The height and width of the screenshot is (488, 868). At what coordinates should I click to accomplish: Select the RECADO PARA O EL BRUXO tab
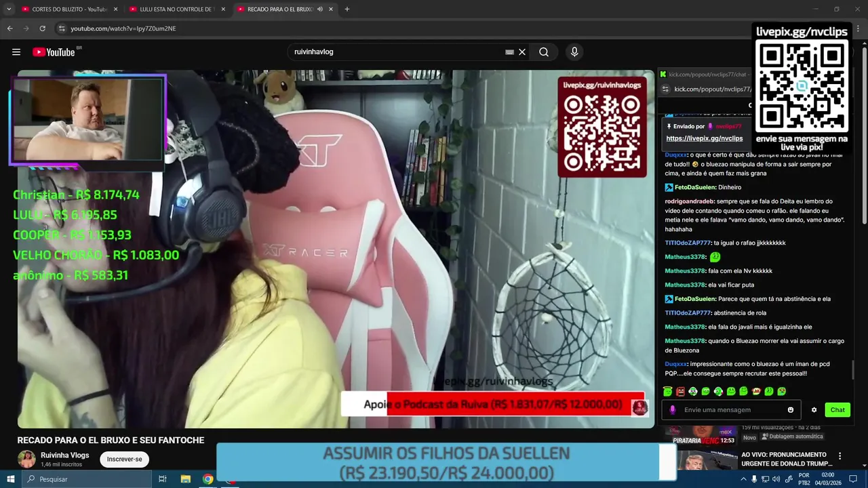[285, 9]
